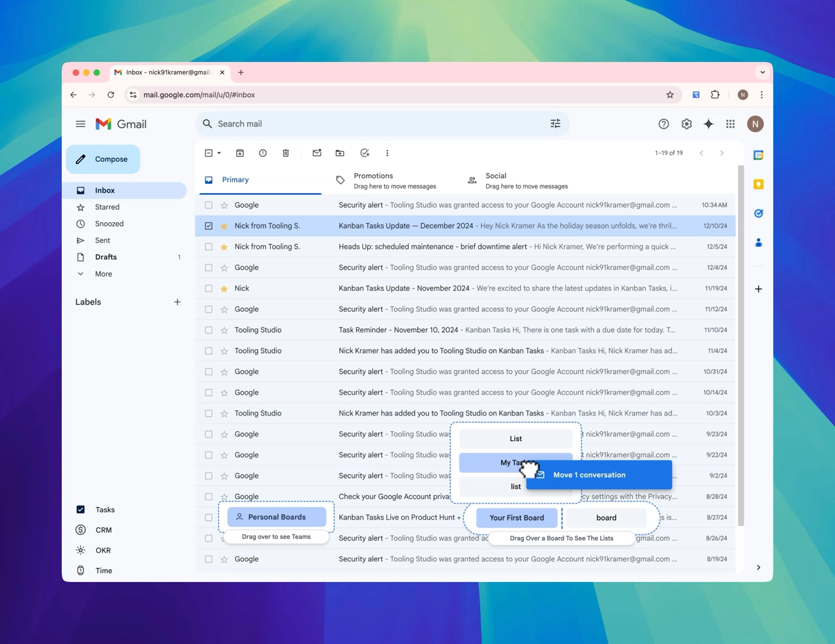This screenshot has height=644, width=835.
Task: Go to the next page of emails
Action: click(722, 153)
